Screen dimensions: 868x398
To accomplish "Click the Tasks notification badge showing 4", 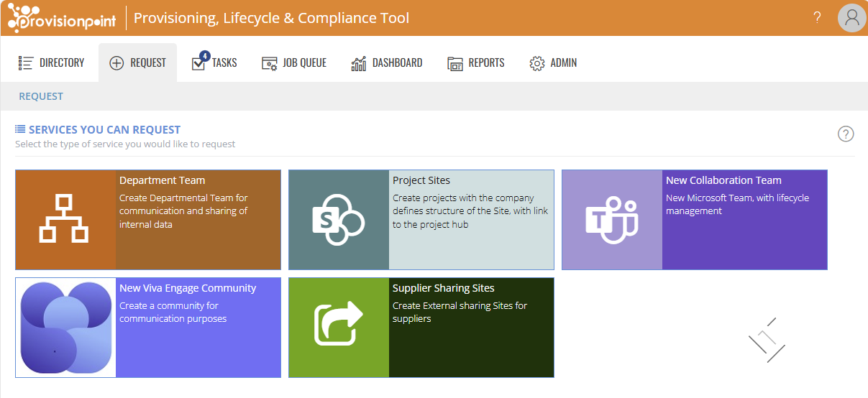I will coord(205,55).
